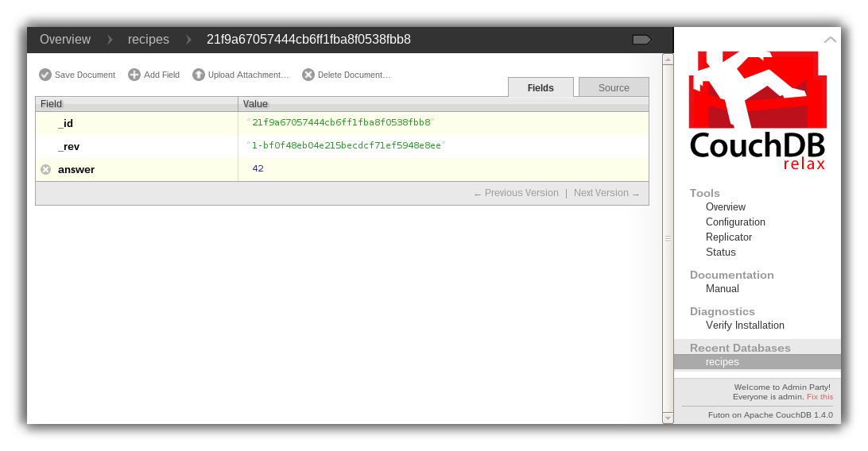868x451 pixels.
Task: Open the recipes database breadcrumb link
Action: point(149,39)
